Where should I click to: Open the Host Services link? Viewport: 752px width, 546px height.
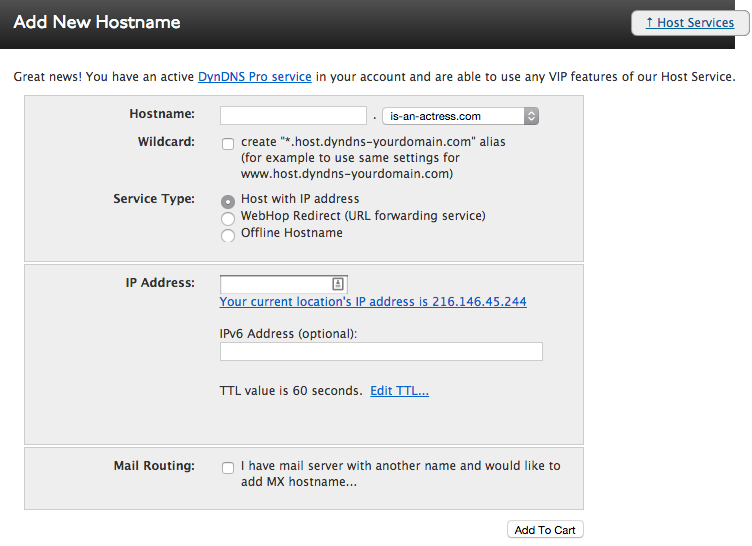click(690, 23)
